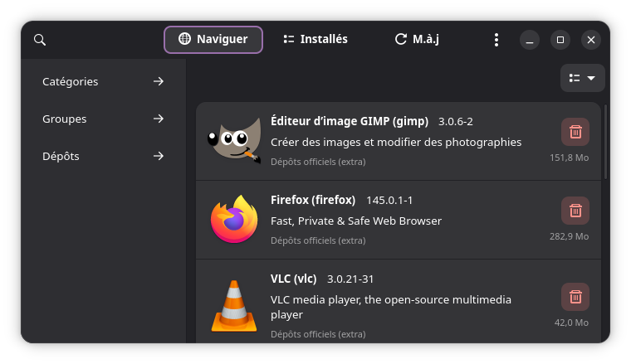
Task: Open the Firefox (firefox) package details
Action: (x=313, y=200)
